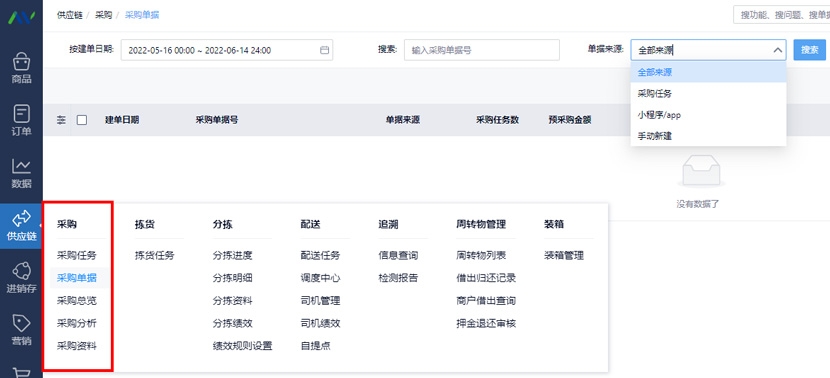
Task: Click the 周转物管理 menu heading
Action: pyautogui.click(x=481, y=224)
